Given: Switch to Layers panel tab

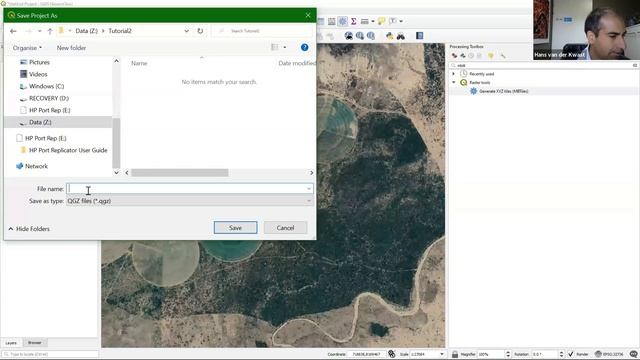Looking at the screenshot, I should coord(11,343).
